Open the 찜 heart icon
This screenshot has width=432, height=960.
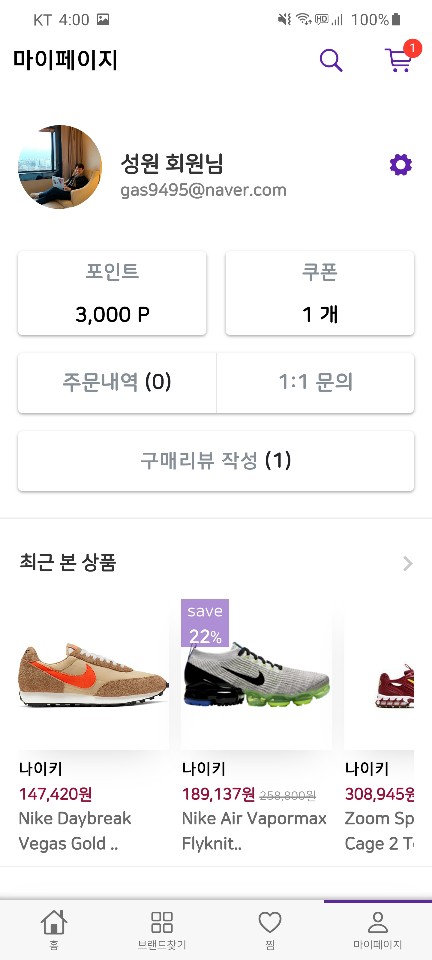click(x=270, y=922)
